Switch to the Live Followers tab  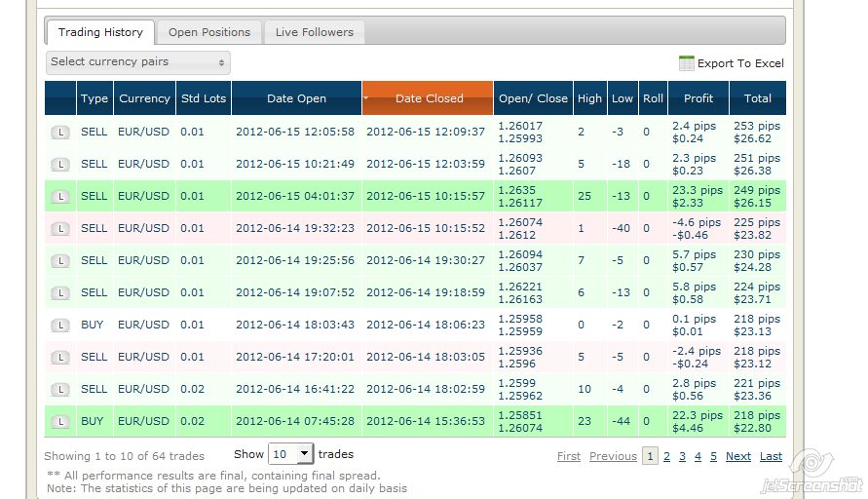click(x=315, y=32)
